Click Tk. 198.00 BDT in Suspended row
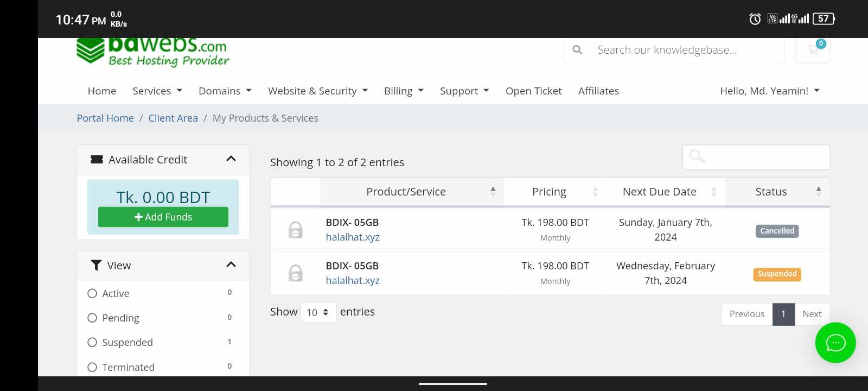Viewport: 868px width, 391px height. pos(555,266)
